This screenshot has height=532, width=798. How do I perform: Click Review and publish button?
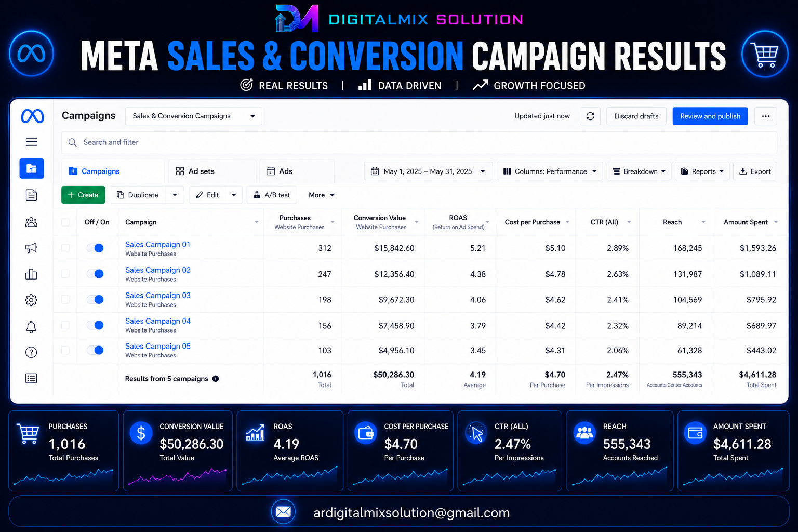click(710, 116)
